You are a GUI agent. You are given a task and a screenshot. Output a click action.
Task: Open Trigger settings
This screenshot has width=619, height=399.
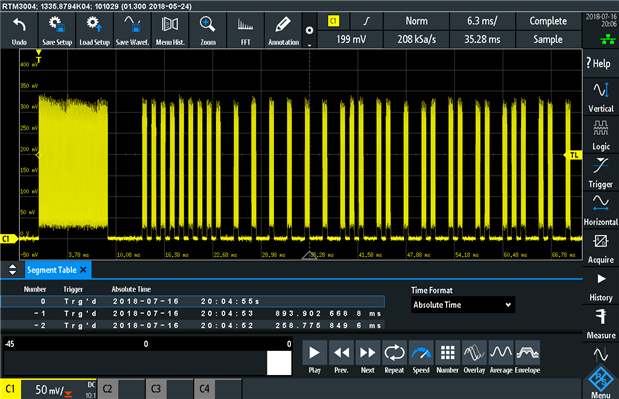click(x=601, y=172)
